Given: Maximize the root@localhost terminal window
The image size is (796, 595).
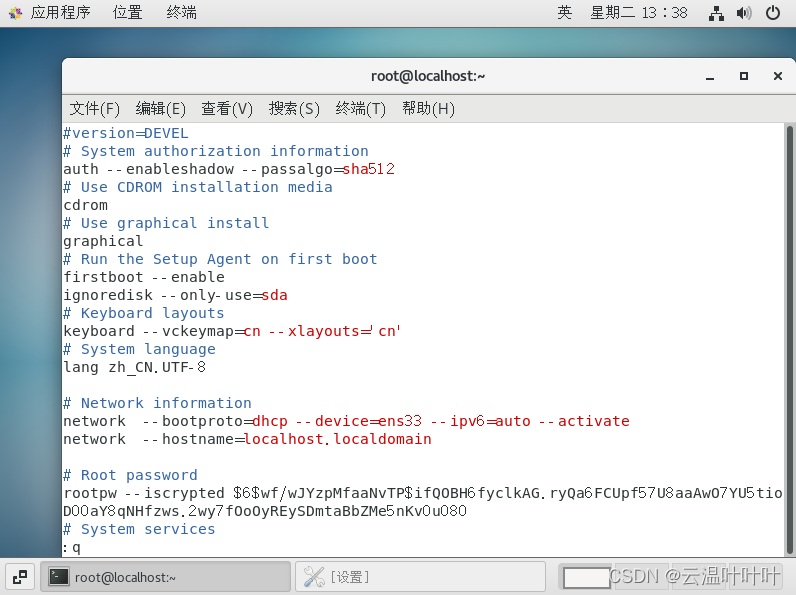Looking at the screenshot, I should click(x=744, y=76).
